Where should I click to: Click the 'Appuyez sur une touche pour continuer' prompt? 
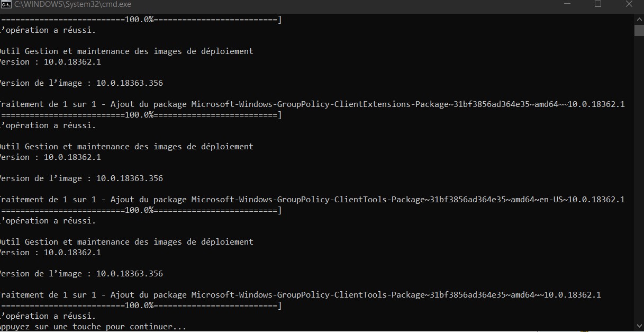[93, 327]
